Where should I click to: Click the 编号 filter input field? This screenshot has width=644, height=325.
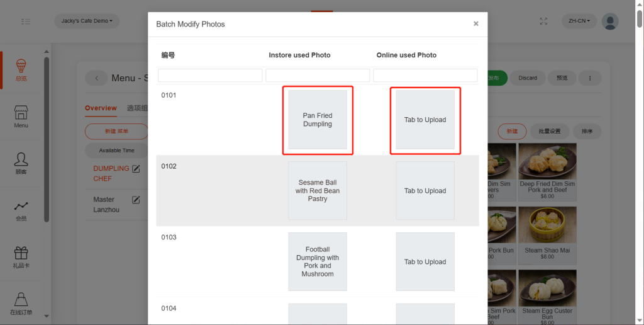(x=210, y=76)
